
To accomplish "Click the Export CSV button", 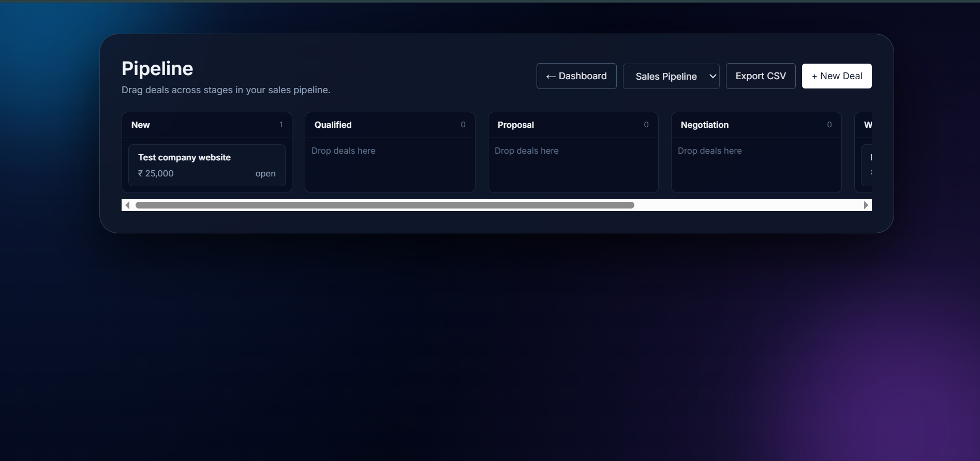I will (x=760, y=76).
